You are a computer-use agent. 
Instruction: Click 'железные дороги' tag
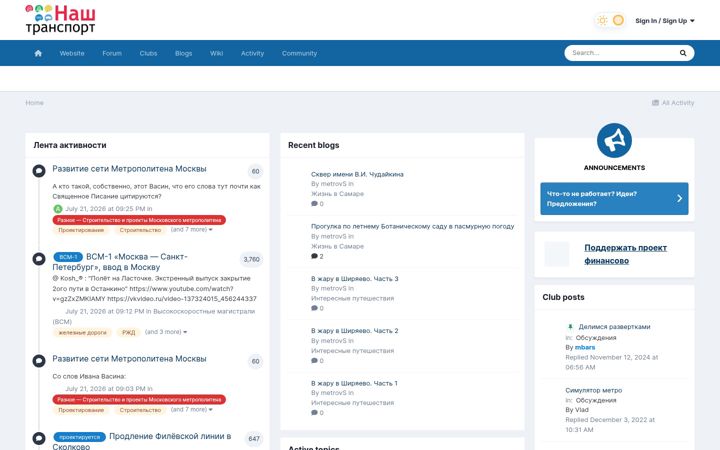(82, 332)
